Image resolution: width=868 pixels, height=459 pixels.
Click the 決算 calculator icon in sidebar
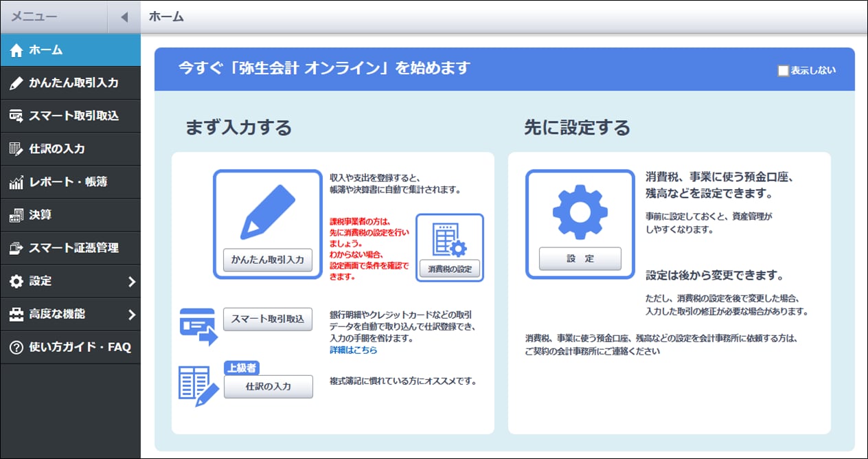tap(16, 215)
